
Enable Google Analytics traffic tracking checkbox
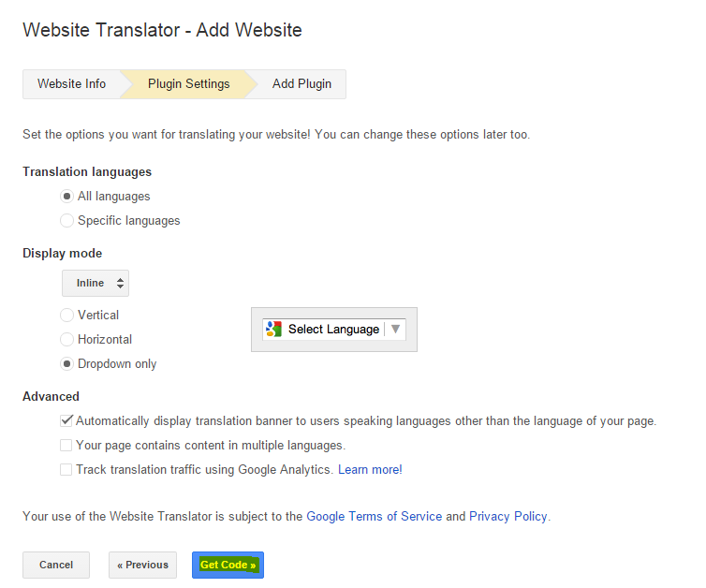point(66,470)
